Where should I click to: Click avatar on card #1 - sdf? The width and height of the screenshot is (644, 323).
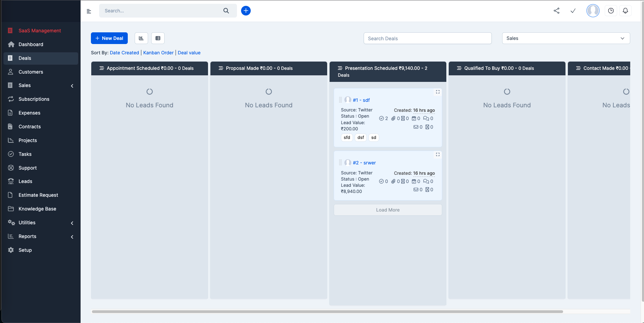(348, 100)
